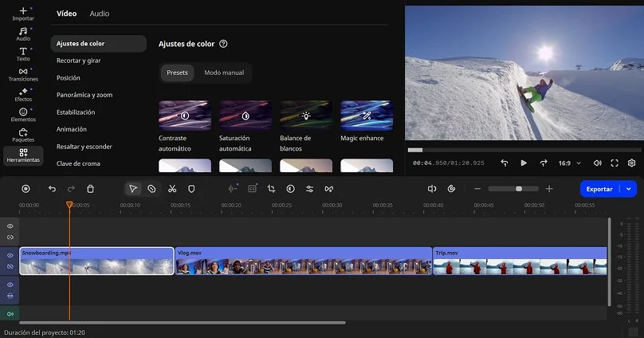This screenshot has height=338, width=644.
Task: Mute the audio track speaker icon
Action: (10, 313)
